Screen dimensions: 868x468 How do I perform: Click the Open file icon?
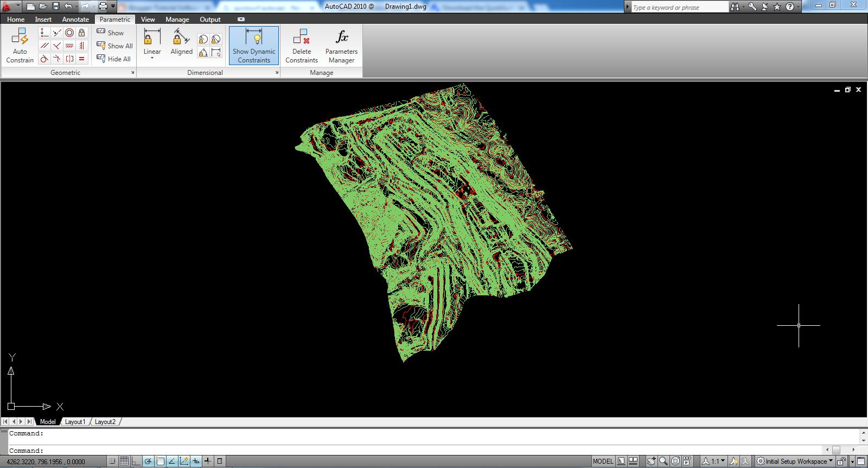[43, 7]
